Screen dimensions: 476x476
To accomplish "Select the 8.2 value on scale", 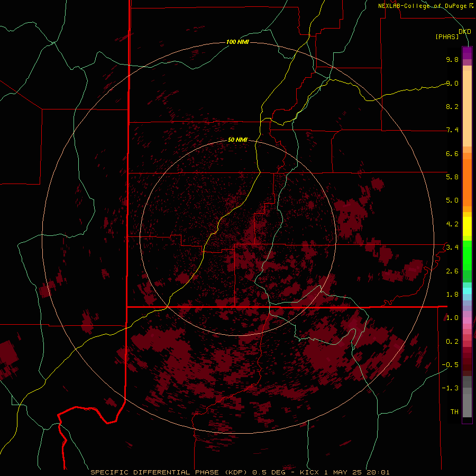I will tap(452, 106).
